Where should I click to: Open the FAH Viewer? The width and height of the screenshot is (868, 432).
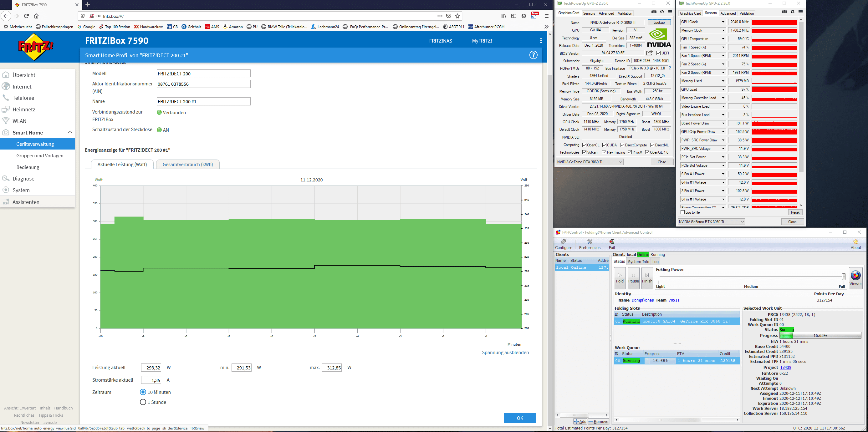click(855, 278)
